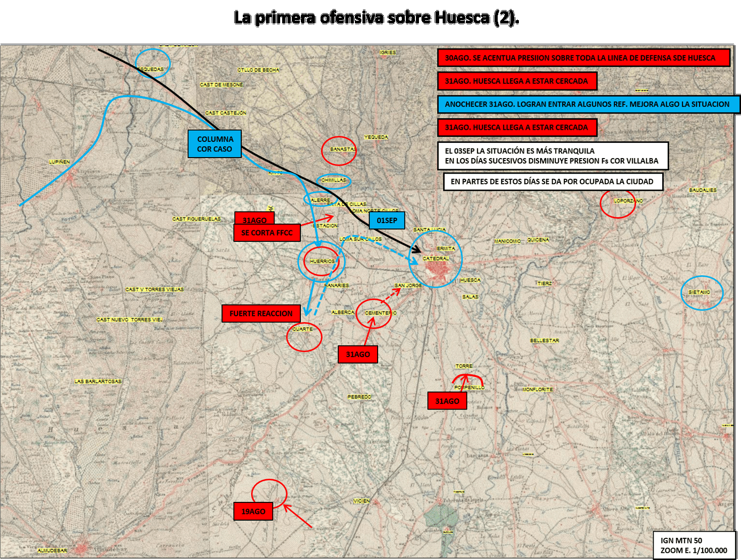Viewport: 741px width, 560px height.
Task: Select the blue "COLUMNA COR CASO" label
Action: 215,144
